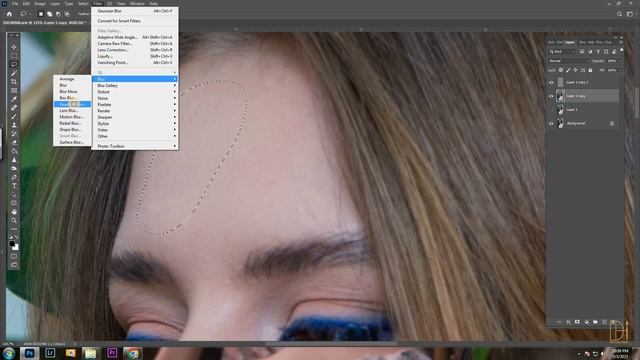The image size is (640, 360).
Task: Open the search icon at top right
Action: (x=619, y=14)
